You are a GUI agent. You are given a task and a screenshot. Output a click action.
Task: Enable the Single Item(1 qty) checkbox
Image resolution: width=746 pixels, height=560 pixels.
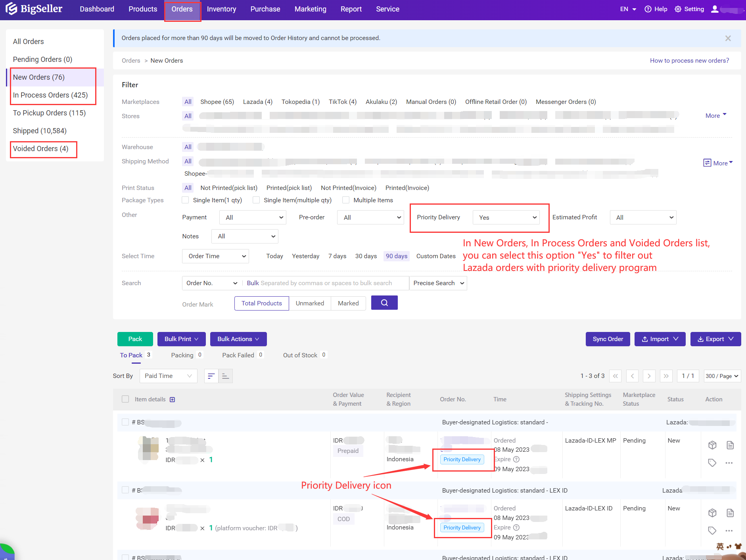[x=185, y=200]
